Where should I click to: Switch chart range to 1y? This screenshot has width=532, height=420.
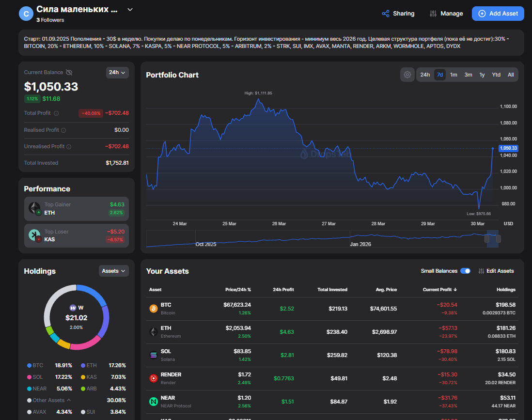click(482, 75)
